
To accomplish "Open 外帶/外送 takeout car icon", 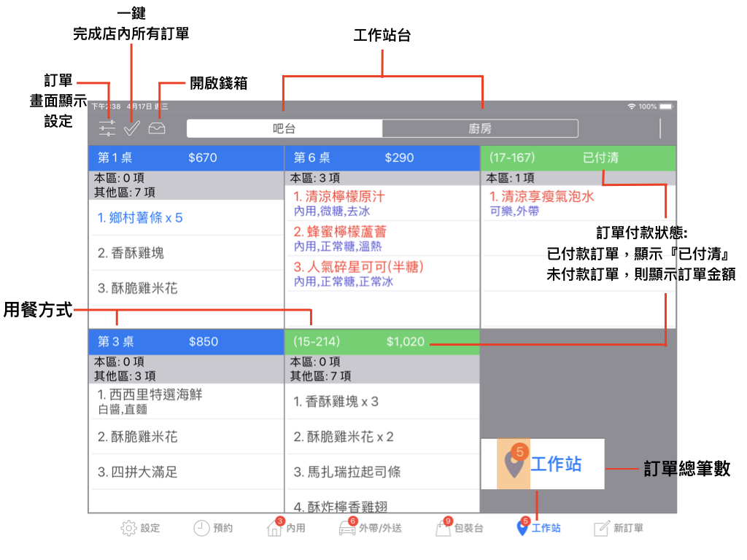I will tap(370, 528).
